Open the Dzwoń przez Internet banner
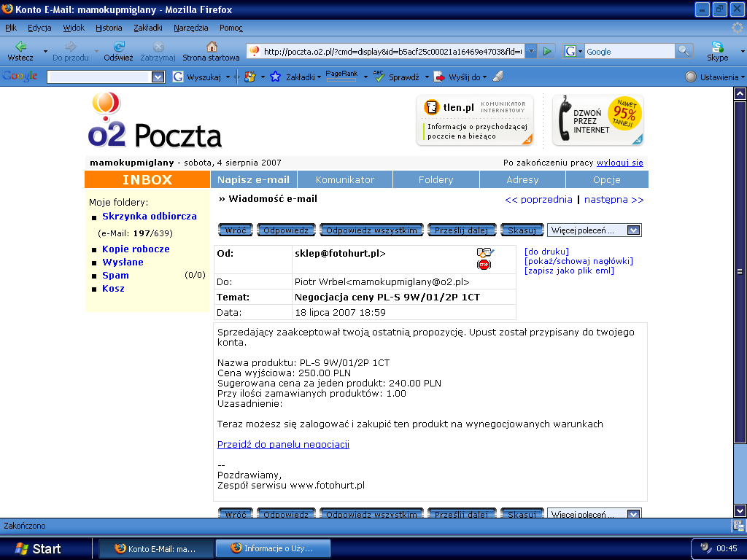Viewport: 747px width, 560px height. [598, 120]
